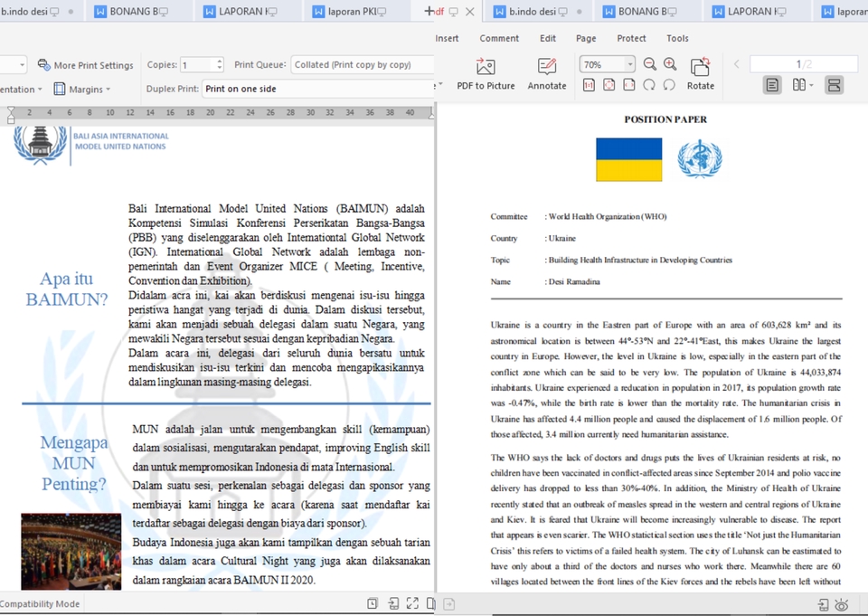Click the zoom out magnifier icon
Screen dimensions: 868x616
650,64
